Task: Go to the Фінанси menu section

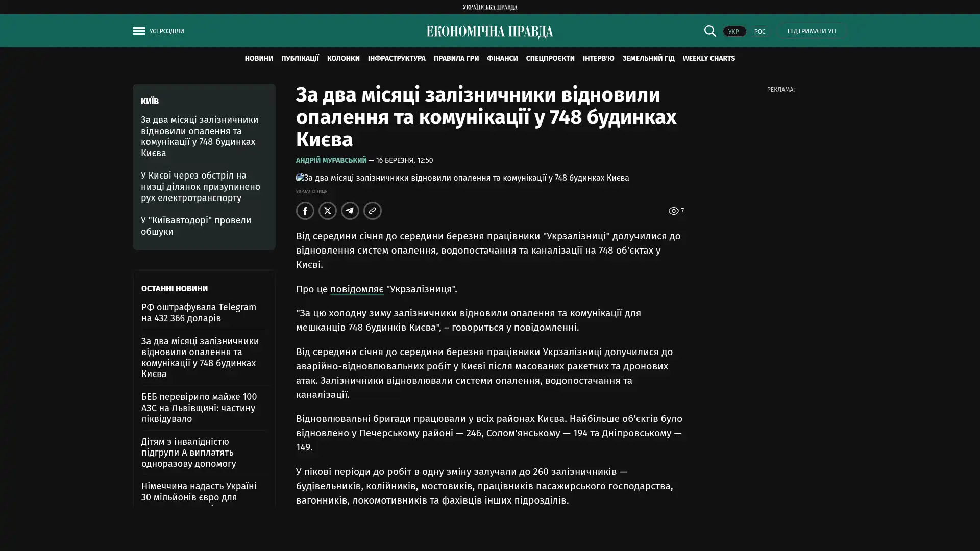Action: pos(502,59)
